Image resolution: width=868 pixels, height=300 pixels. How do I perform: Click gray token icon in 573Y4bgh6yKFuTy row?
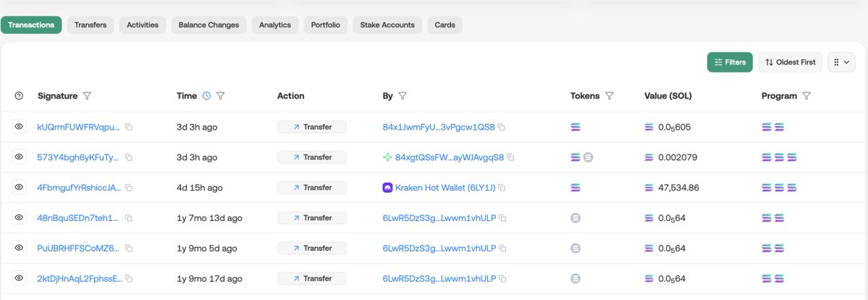click(589, 157)
